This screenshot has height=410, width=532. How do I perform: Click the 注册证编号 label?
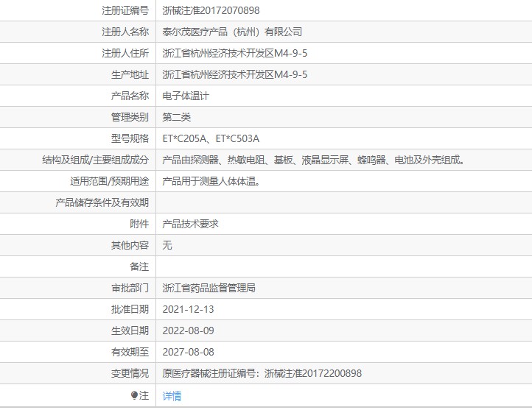(125, 10)
